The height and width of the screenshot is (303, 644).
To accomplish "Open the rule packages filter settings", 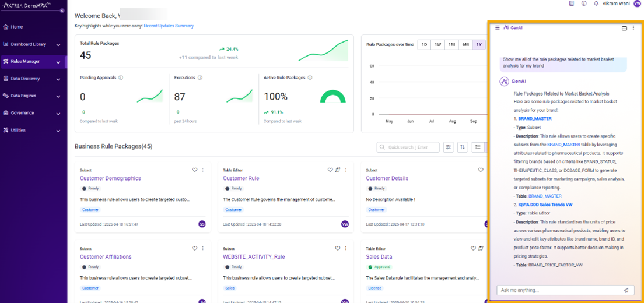I will pyautogui.click(x=448, y=147).
